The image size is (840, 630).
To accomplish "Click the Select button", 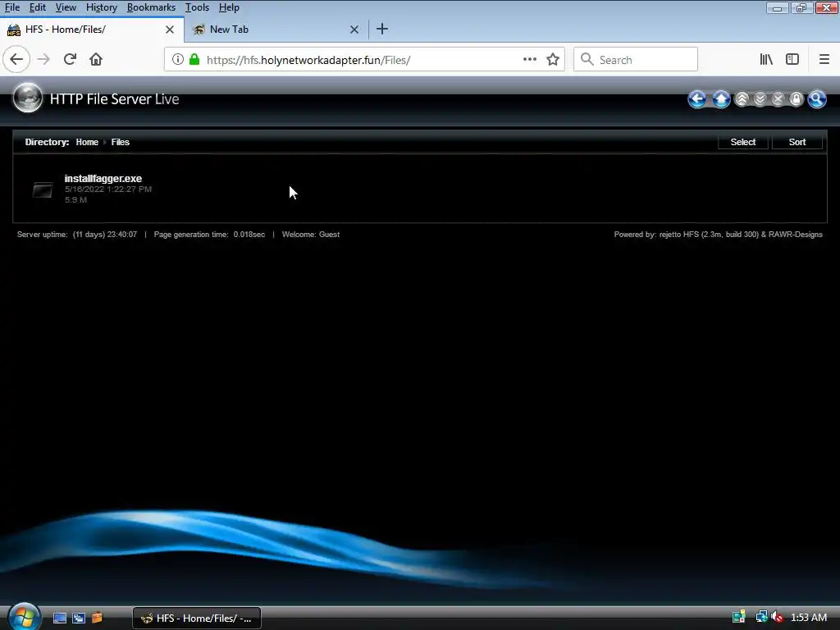I will [x=743, y=142].
